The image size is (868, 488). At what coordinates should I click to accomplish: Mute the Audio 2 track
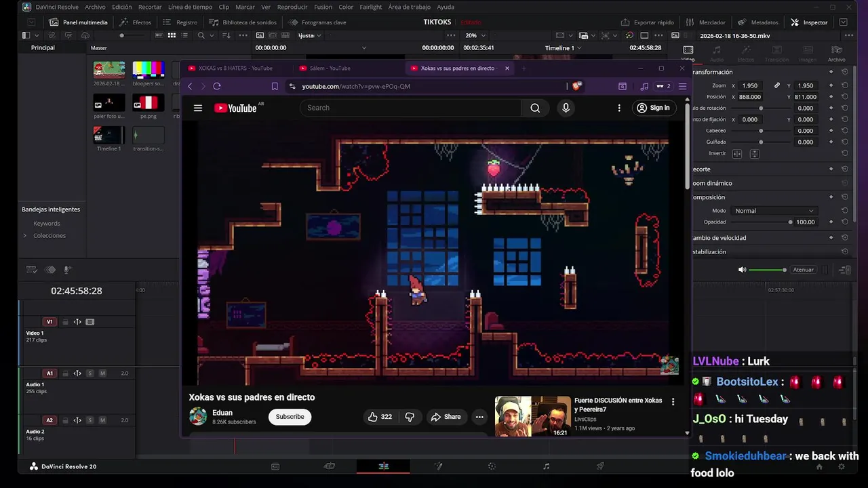coord(102,420)
